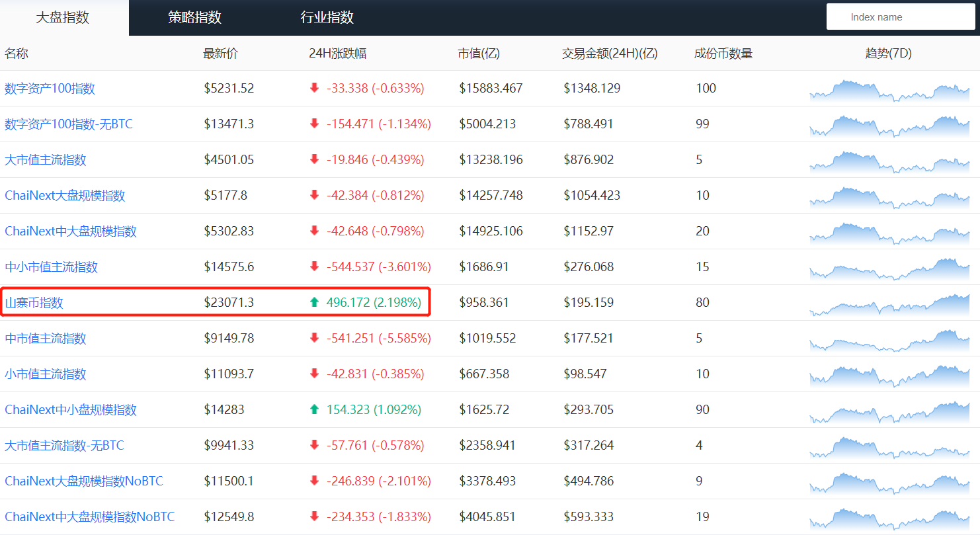Open the ChaiNext中大盘规模指数NoBTC link

coord(90,517)
